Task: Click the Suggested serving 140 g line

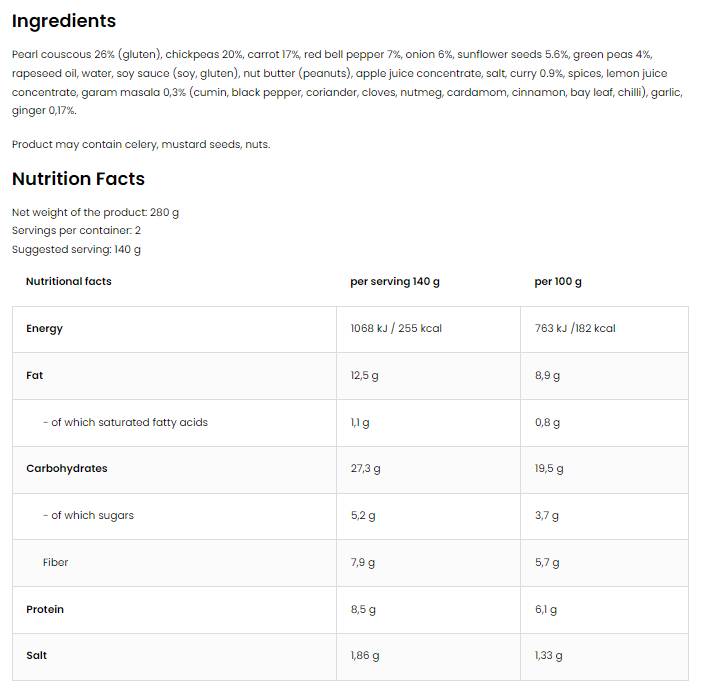Action: pyautogui.click(x=76, y=249)
